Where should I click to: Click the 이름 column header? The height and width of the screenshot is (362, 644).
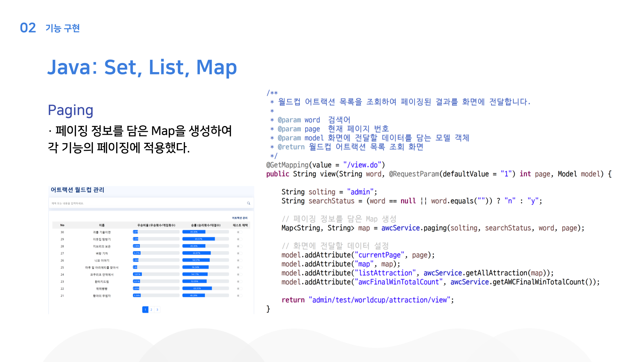[102, 225]
